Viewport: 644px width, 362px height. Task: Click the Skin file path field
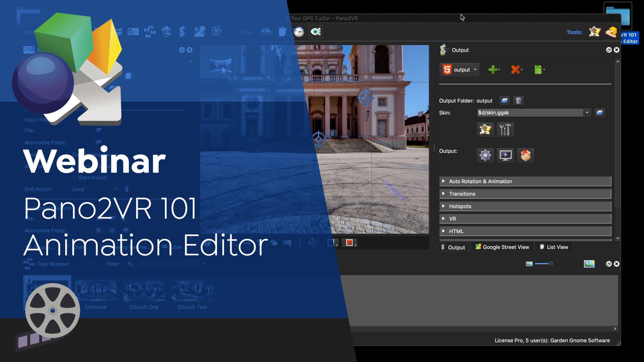(530, 113)
